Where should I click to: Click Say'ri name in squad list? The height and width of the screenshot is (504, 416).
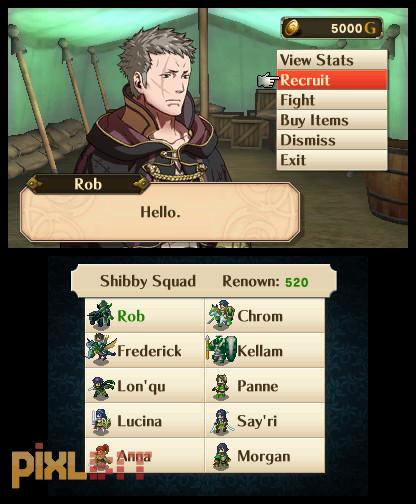pyautogui.click(x=257, y=421)
